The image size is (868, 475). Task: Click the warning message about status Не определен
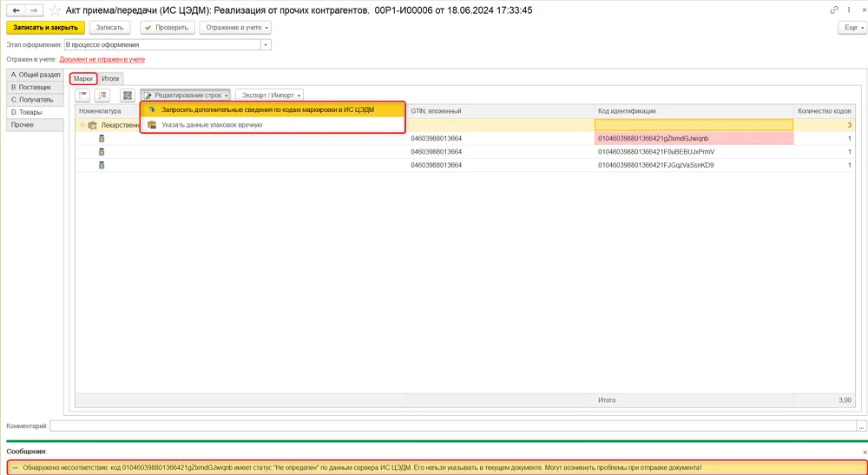437,468
